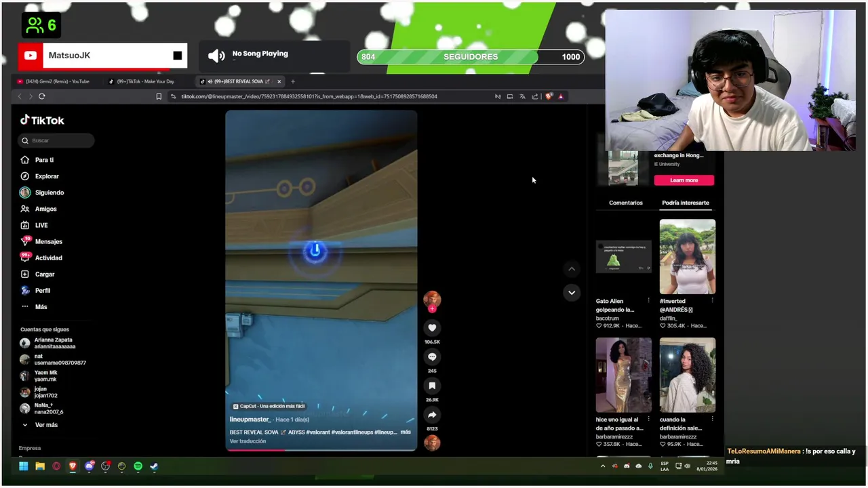Open the lineupmaster_ username link

[x=250, y=420]
